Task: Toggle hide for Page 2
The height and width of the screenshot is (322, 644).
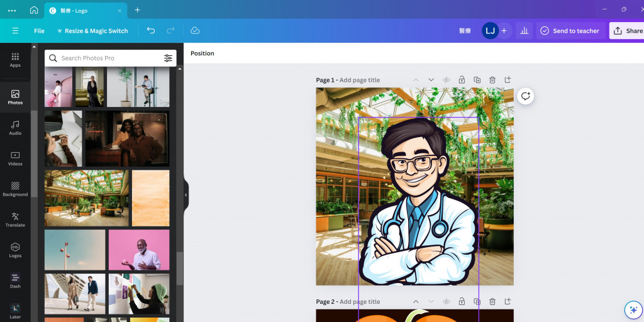Action: click(x=447, y=301)
